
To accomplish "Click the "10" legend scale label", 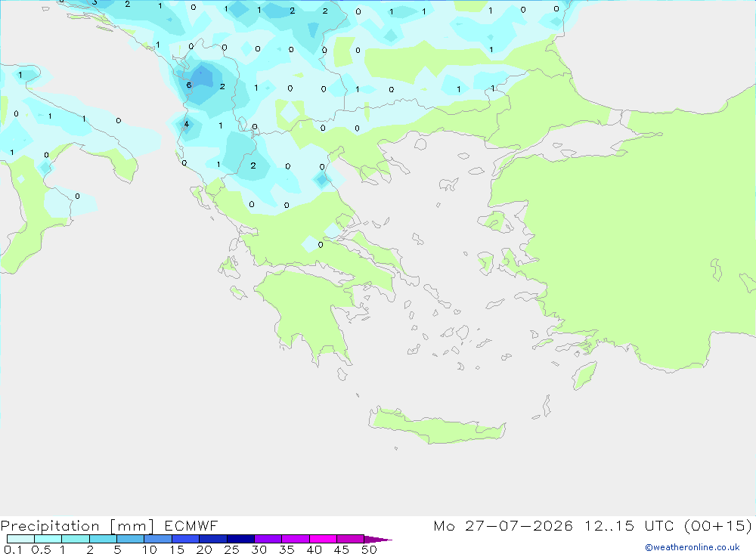I will pos(150,549).
